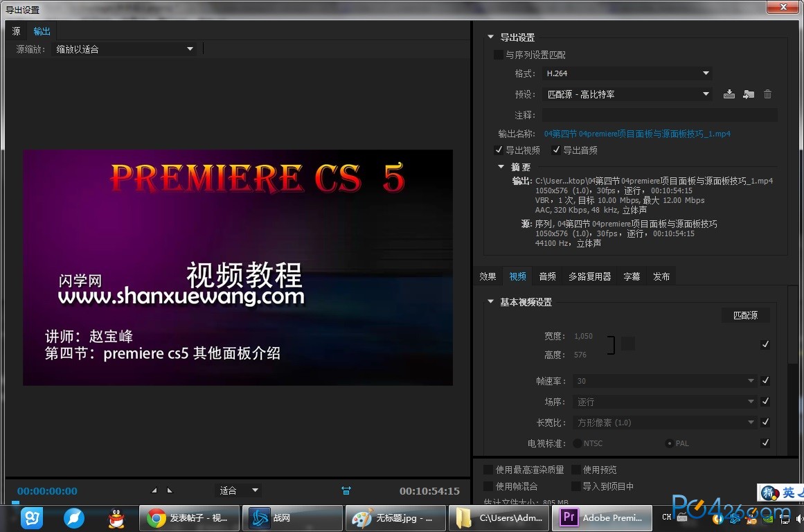Viewport: 804px width, 532px height.
Task: Open the 长宽比 方形像素 dropdown
Action: tap(665, 423)
